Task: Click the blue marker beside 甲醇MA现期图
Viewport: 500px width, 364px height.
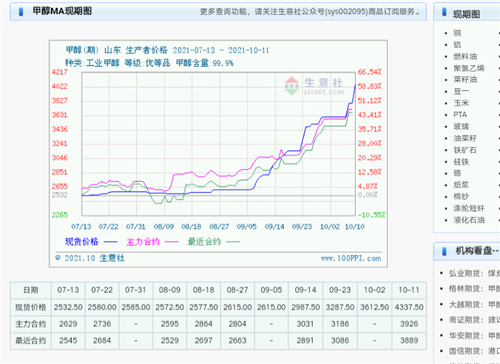Action: click(x=21, y=12)
